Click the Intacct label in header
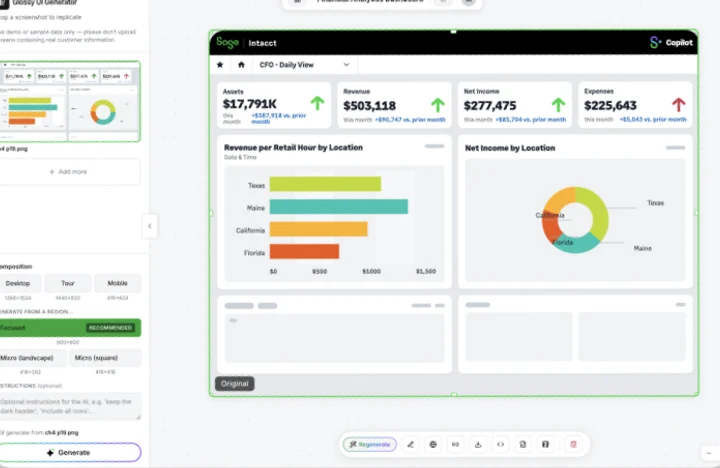 pos(263,43)
